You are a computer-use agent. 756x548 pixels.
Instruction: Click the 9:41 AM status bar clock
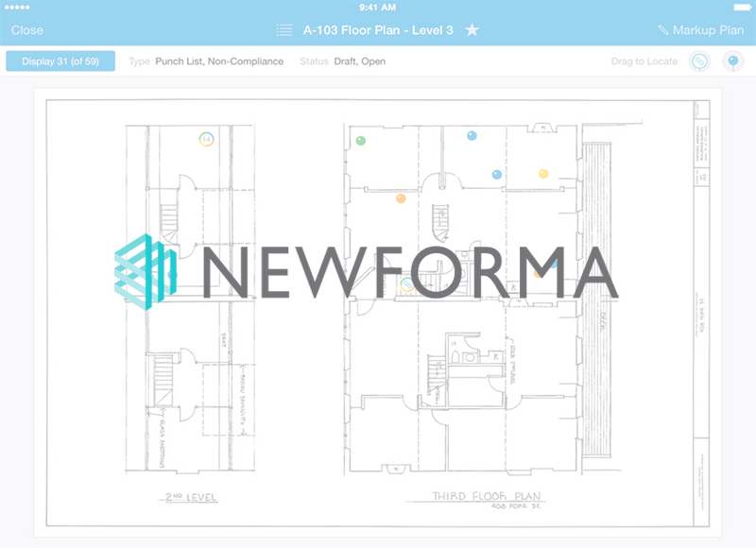coord(378,7)
